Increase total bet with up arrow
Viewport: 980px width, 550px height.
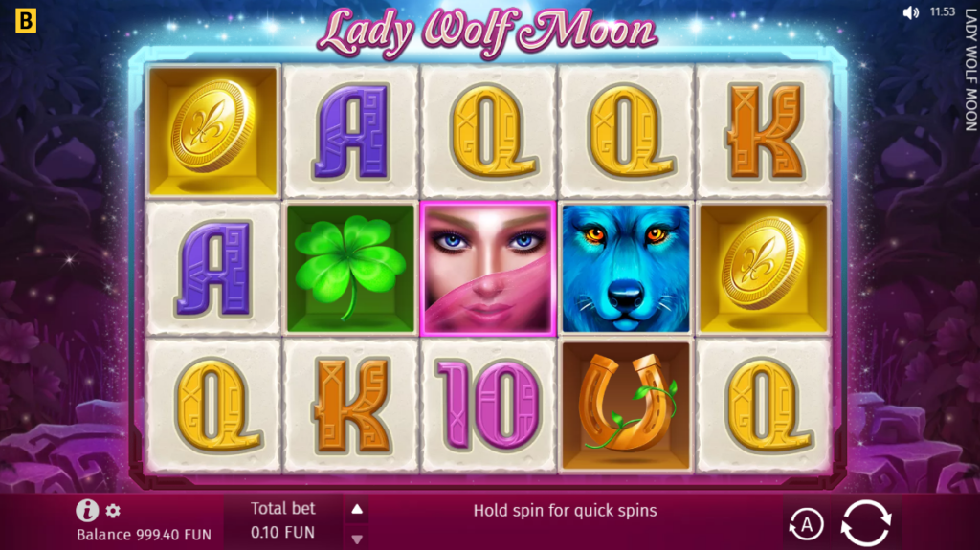tap(357, 510)
